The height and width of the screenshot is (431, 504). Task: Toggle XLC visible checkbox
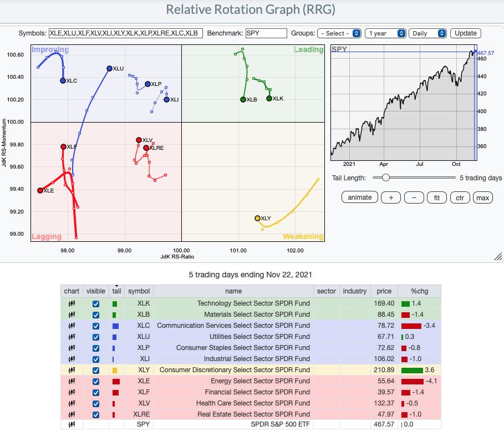pyautogui.click(x=96, y=326)
